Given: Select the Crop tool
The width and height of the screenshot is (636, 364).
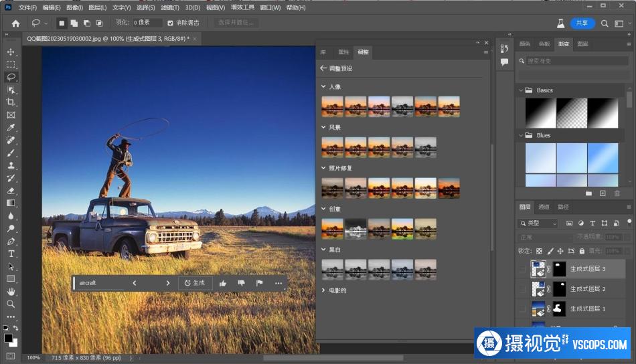Looking at the screenshot, I should [x=11, y=102].
